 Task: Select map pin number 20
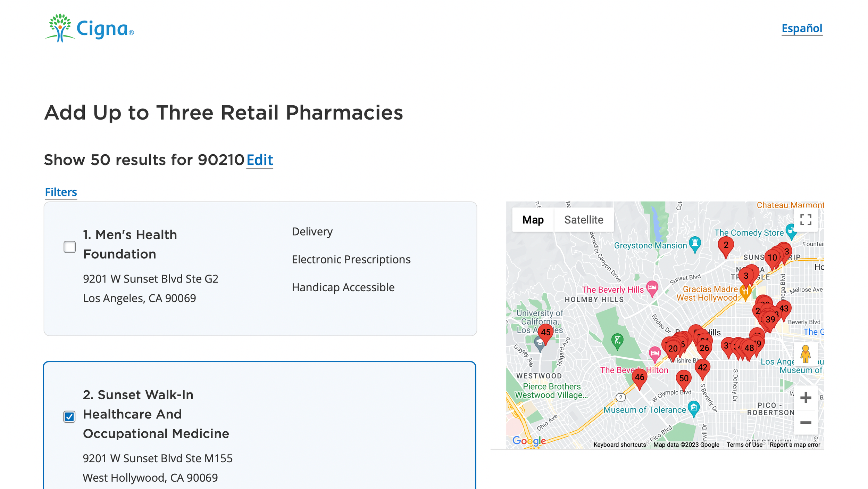pyautogui.click(x=673, y=349)
